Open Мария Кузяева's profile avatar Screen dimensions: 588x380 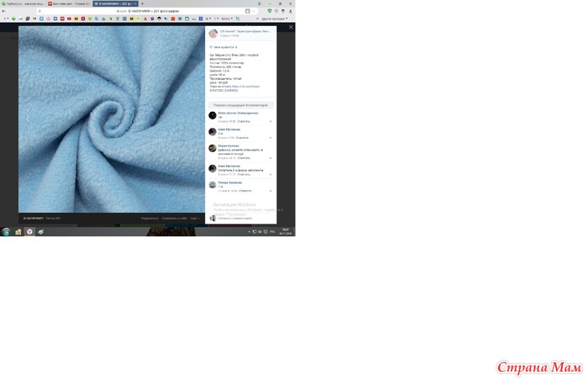213,148
